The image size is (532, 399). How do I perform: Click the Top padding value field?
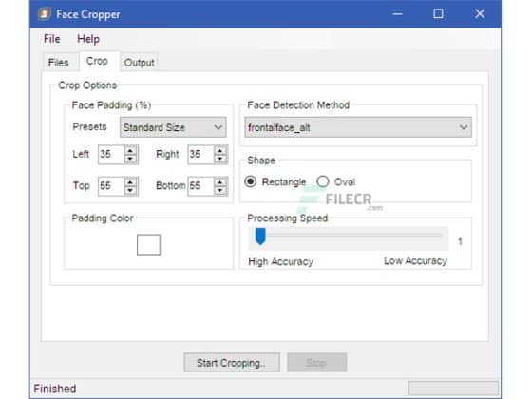(111, 186)
